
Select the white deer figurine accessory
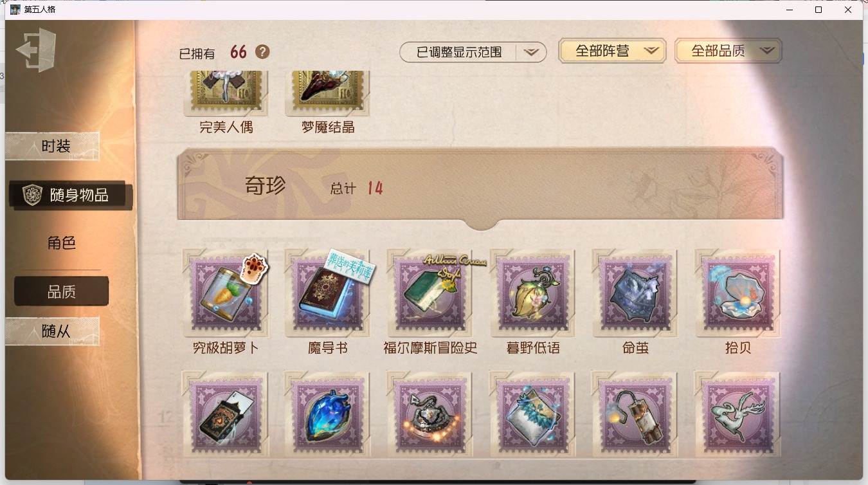737,415
